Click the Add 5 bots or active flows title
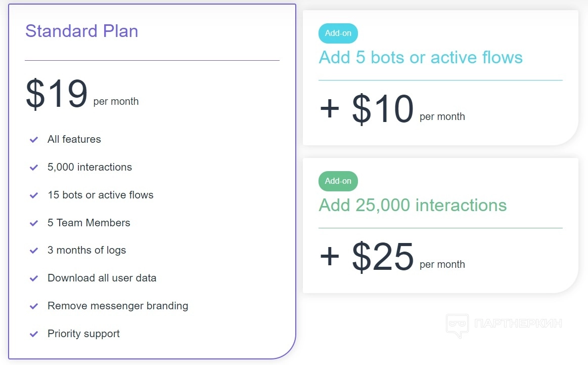Image resolution: width=588 pixels, height=365 pixels. coord(421,57)
